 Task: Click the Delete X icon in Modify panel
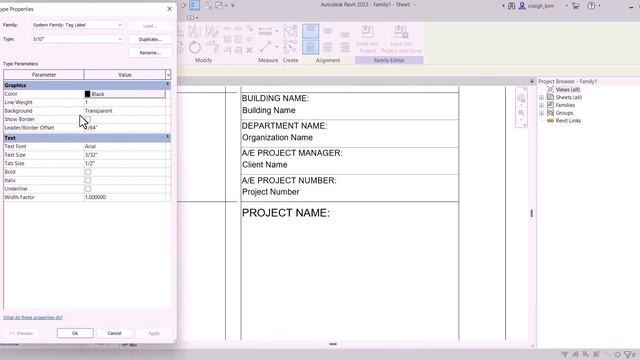click(x=249, y=50)
